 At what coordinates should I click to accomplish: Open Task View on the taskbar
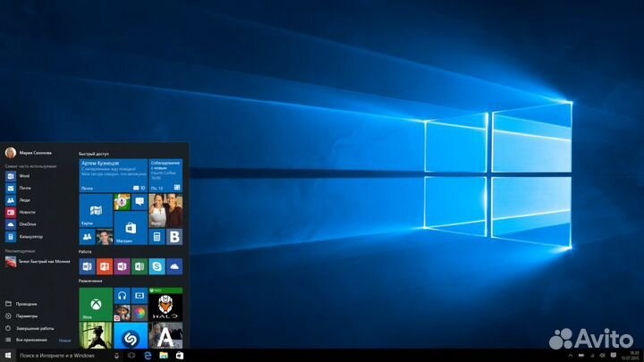point(131,356)
